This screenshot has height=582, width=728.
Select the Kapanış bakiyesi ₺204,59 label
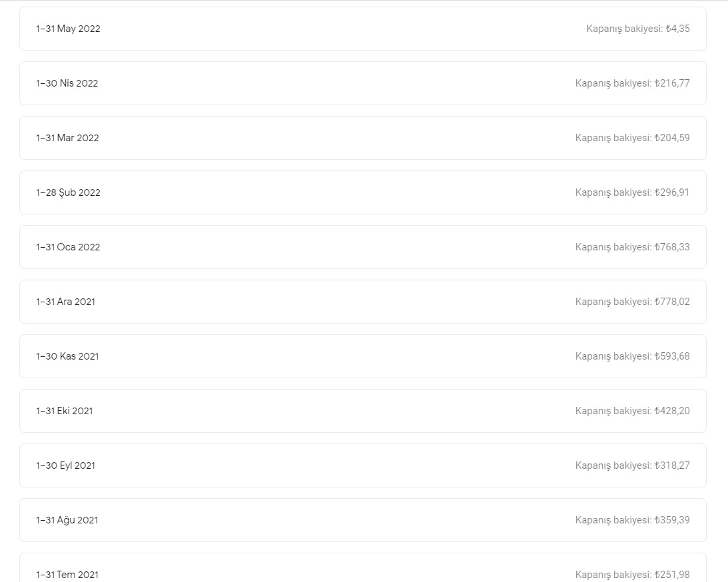click(x=632, y=138)
